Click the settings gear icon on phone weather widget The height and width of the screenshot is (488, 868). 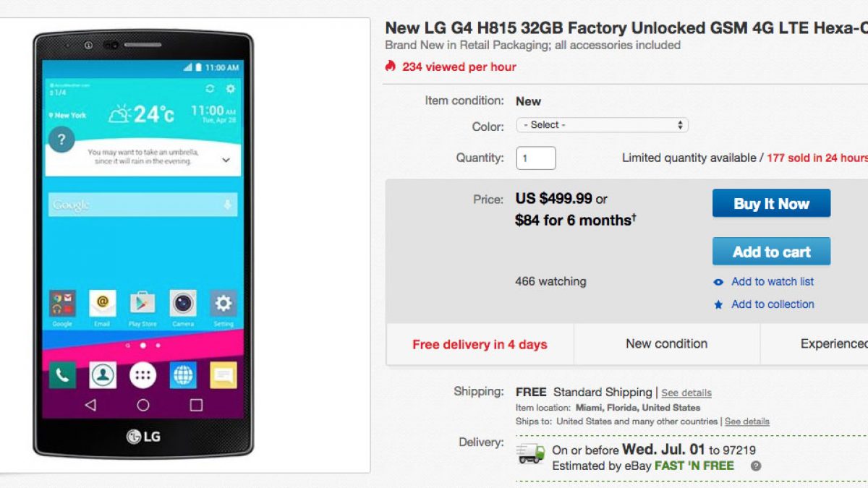[x=230, y=89]
